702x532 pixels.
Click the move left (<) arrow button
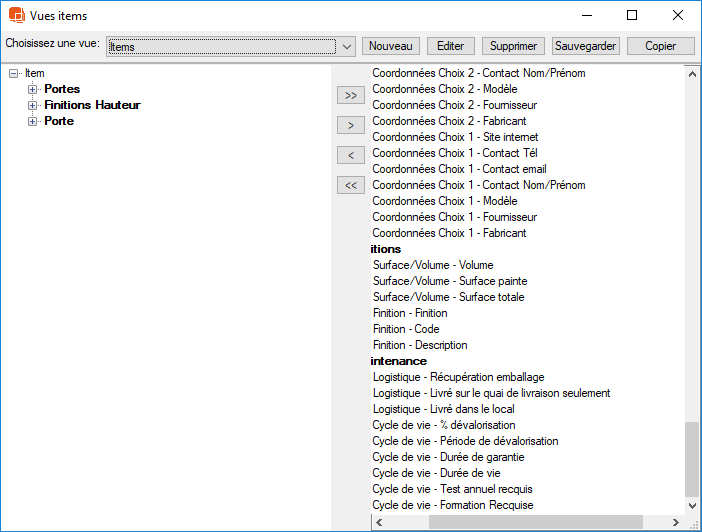tap(350, 155)
